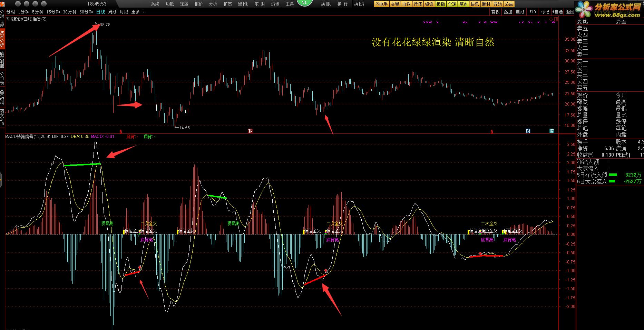Image resolution: width=644 pixels, height=330 pixels.
Task: Open the 功能 menu
Action: pos(170,4)
